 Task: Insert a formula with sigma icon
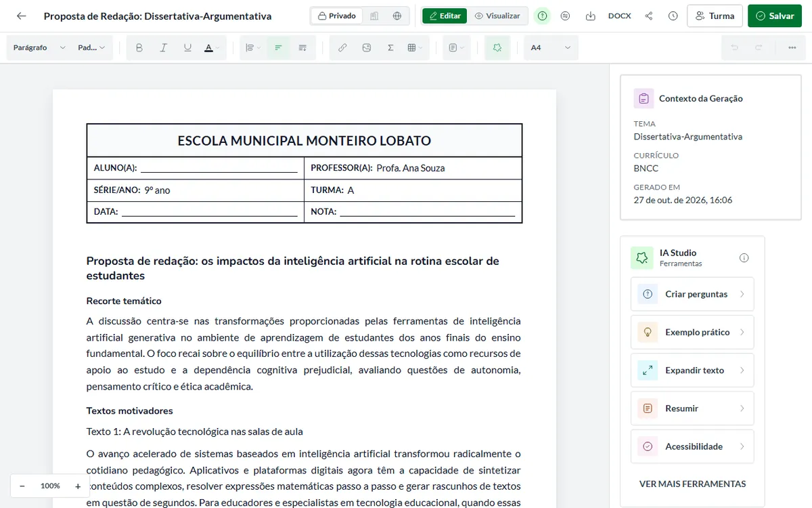pyautogui.click(x=390, y=48)
